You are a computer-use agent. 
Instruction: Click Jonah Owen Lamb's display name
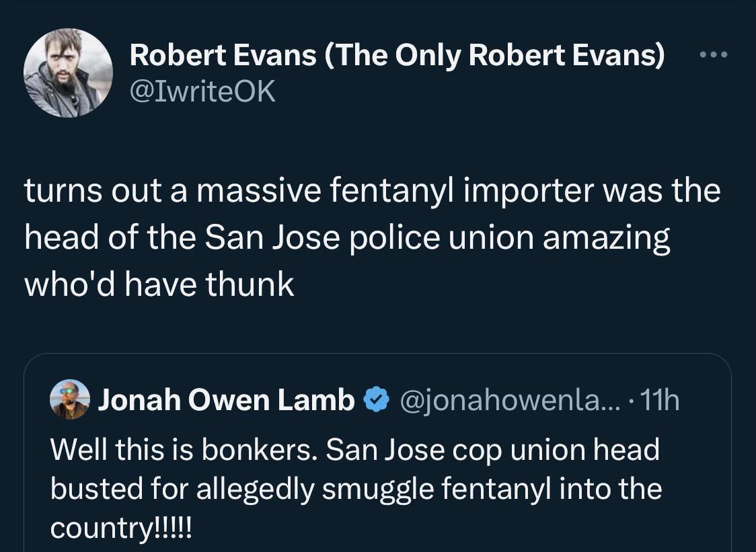226,399
